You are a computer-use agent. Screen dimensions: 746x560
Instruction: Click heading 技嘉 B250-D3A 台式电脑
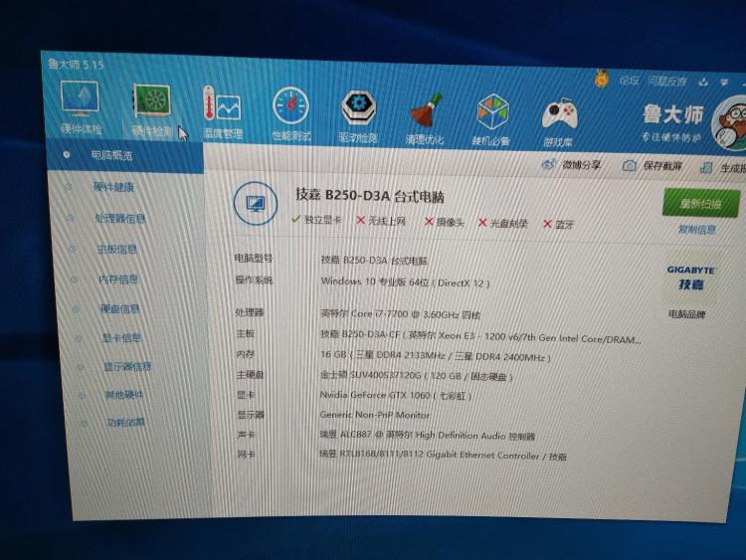click(370, 195)
